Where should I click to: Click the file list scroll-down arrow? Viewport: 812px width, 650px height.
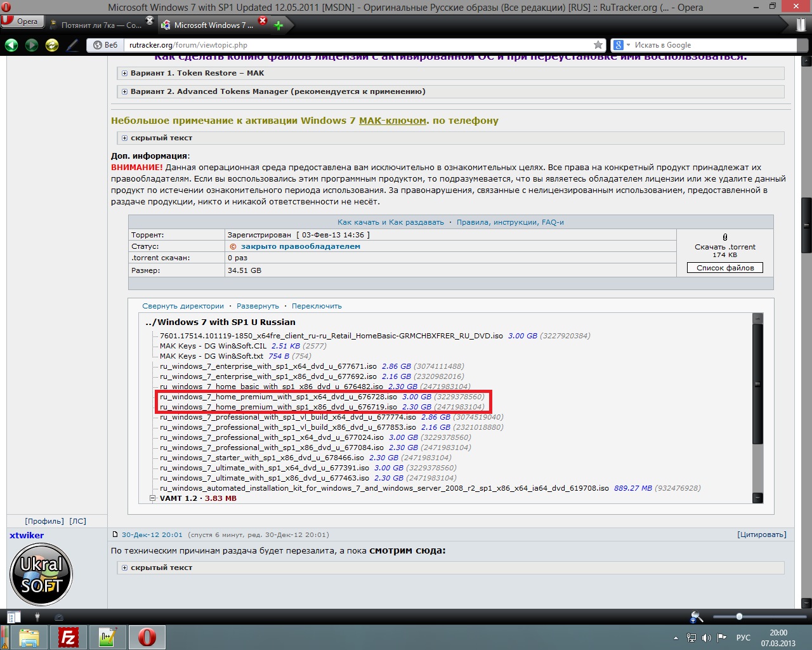coord(757,498)
